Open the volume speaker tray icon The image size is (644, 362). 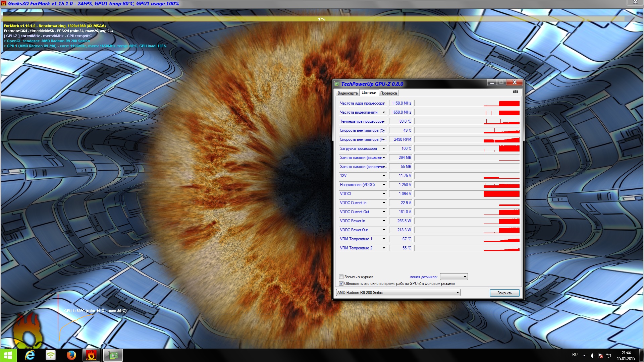coord(592,356)
